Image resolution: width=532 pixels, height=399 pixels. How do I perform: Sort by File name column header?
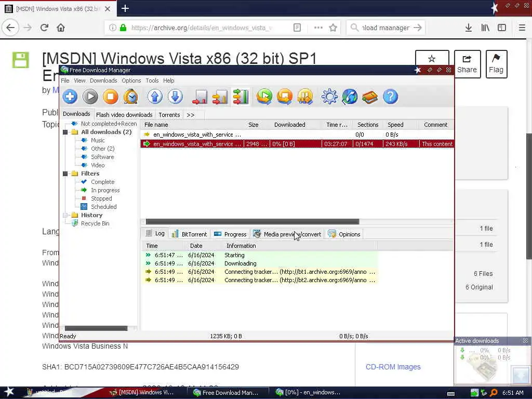click(x=192, y=125)
